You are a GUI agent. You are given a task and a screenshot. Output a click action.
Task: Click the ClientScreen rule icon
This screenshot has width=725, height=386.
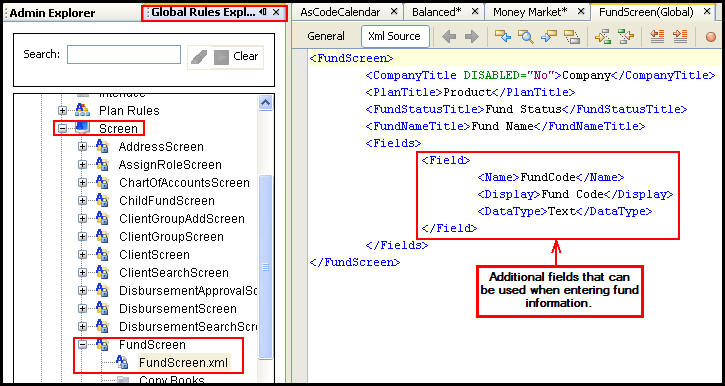[x=102, y=255]
